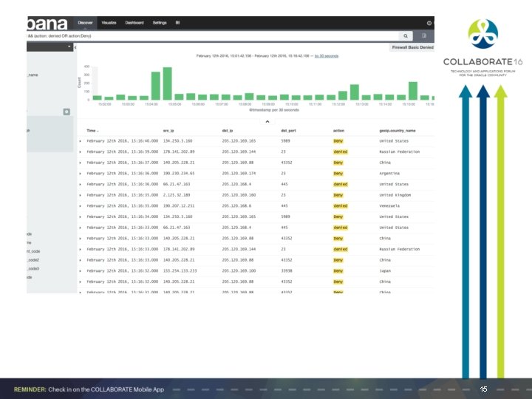This screenshot has height=399, width=532.
Task: Collapse the histogram with the up caret
Action: tap(267, 121)
